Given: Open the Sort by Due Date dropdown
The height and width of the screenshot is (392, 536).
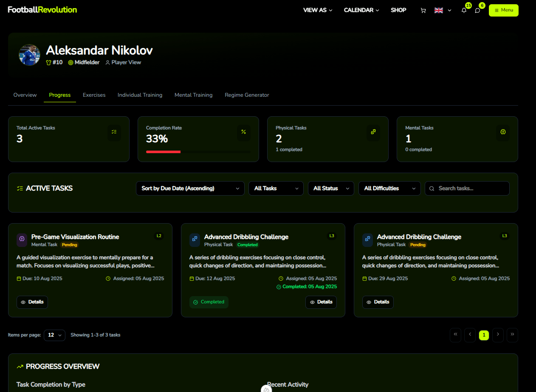Looking at the screenshot, I should point(190,188).
